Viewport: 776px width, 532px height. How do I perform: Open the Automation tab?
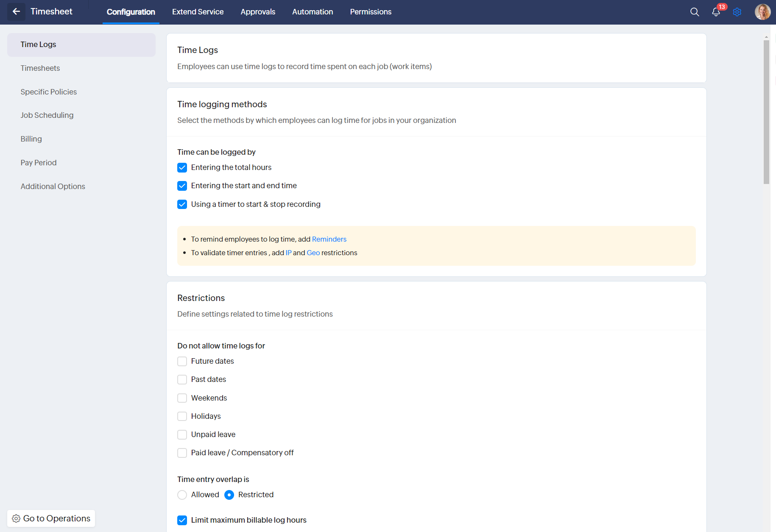pos(313,12)
